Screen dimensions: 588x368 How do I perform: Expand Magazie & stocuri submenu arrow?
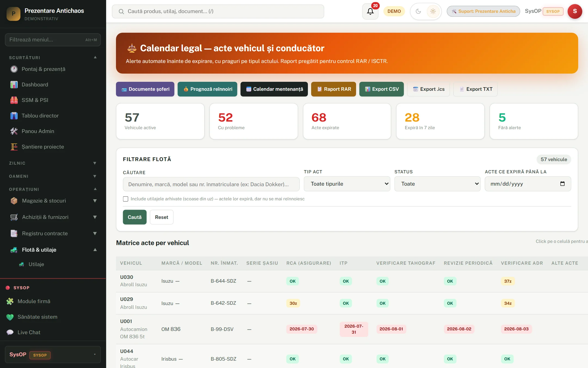tap(95, 201)
